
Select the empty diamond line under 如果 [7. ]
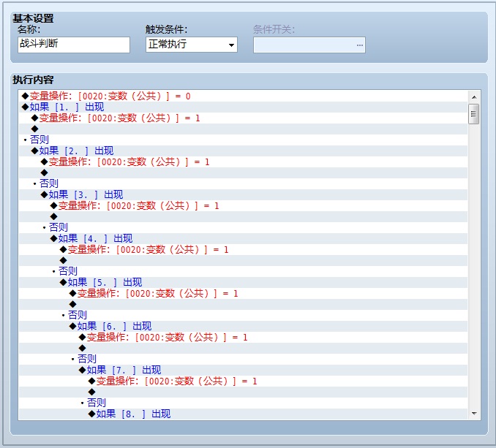(243, 392)
